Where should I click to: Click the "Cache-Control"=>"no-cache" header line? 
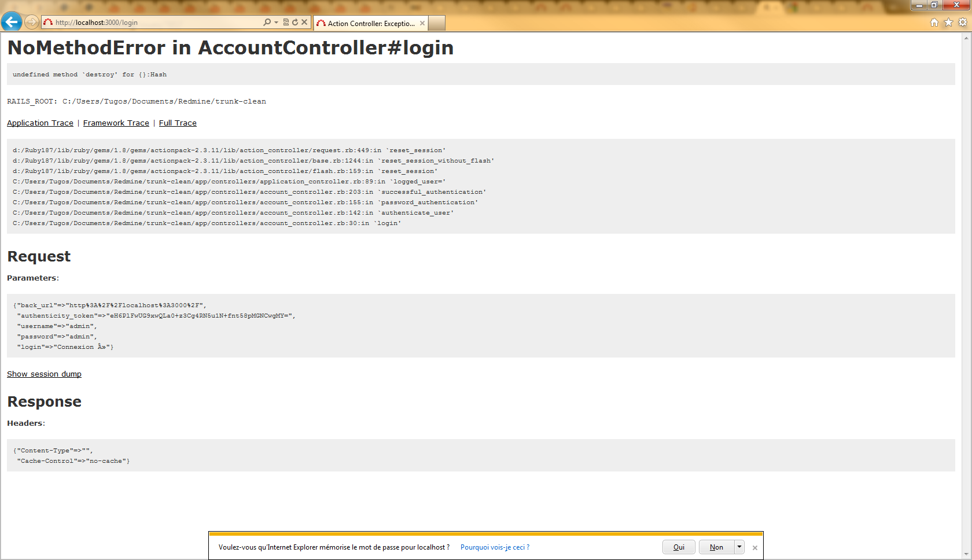coord(73,461)
